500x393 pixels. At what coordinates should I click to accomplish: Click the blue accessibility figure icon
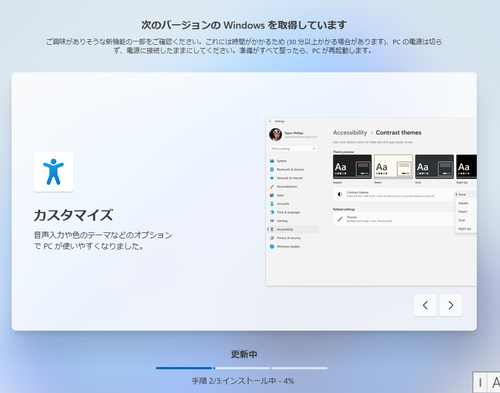pyautogui.click(x=53, y=172)
